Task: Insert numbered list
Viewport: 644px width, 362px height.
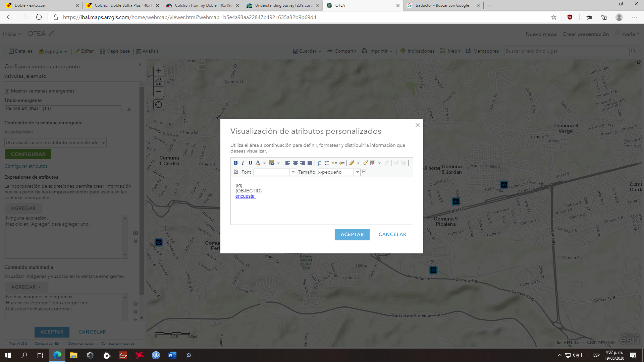Action: pos(319,163)
